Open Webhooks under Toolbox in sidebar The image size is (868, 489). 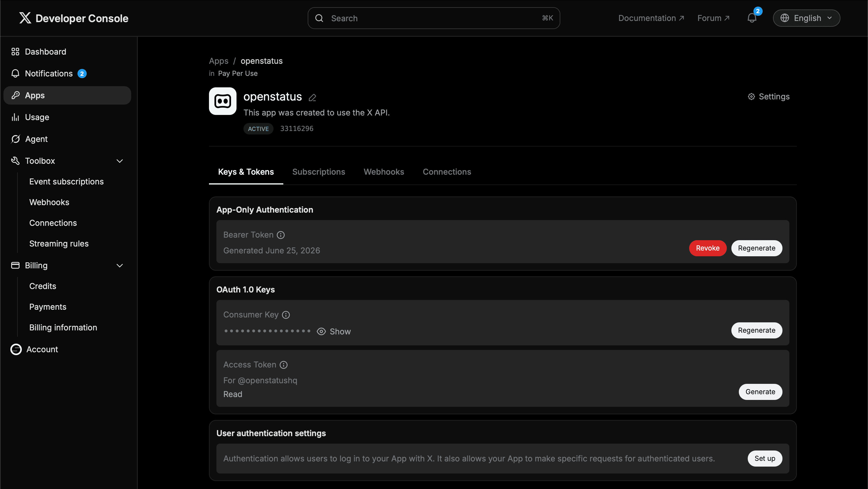(49, 202)
